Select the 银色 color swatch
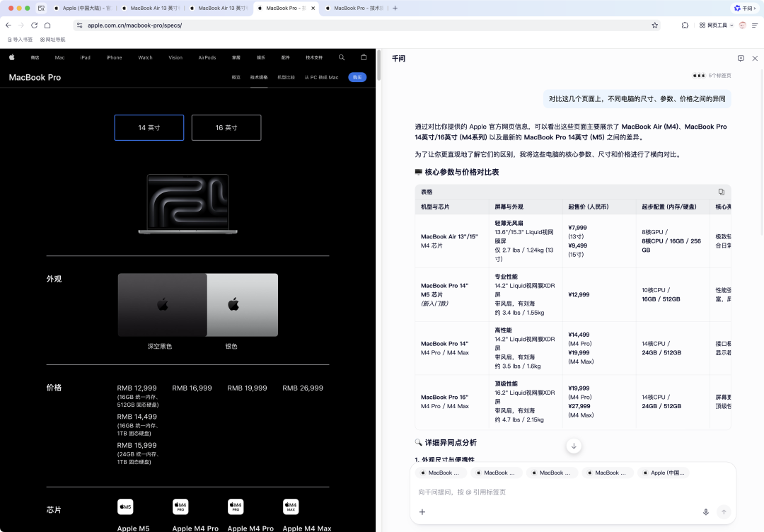 243,305
